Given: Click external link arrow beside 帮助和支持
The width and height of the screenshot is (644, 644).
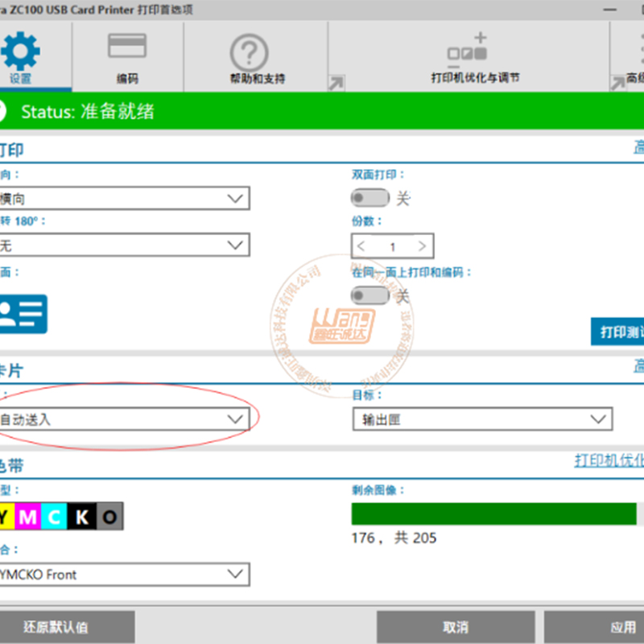Looking at the screenshot, I should click(336, 83).
